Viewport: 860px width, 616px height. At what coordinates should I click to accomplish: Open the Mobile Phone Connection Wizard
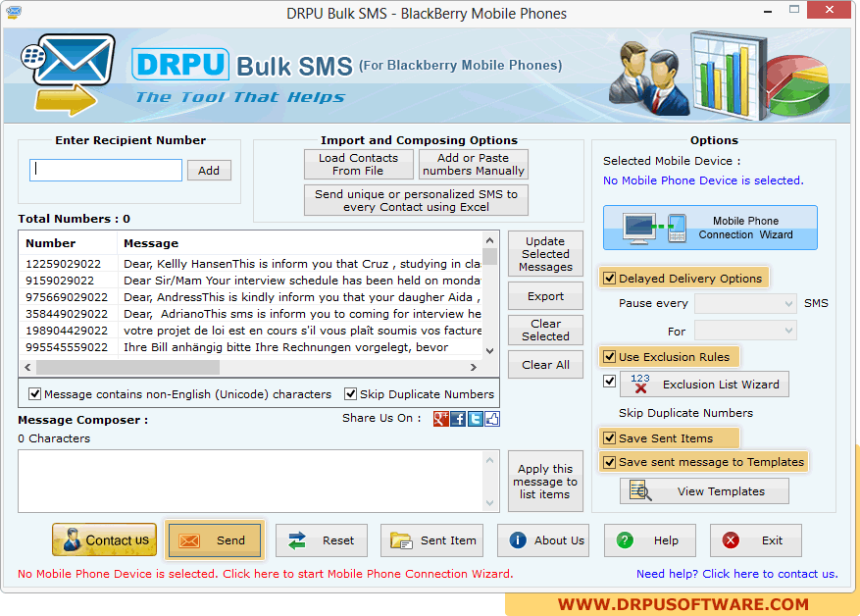(709, 228)
